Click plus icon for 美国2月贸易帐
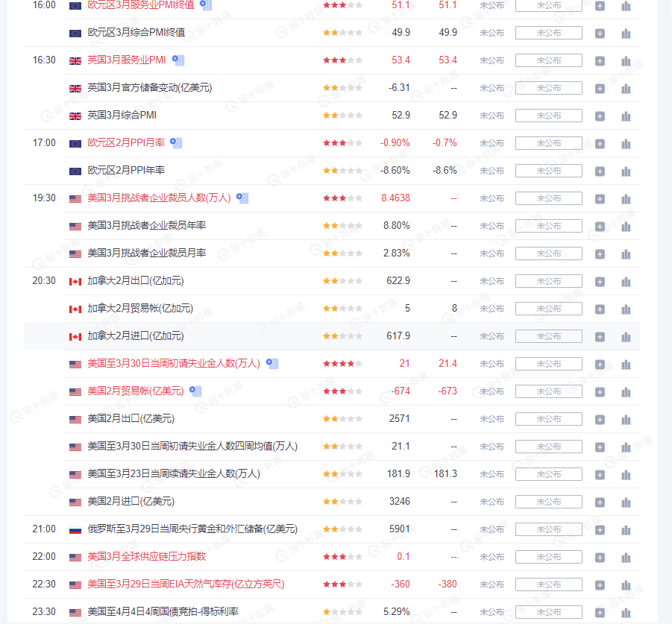 click(x=600, y=392)
